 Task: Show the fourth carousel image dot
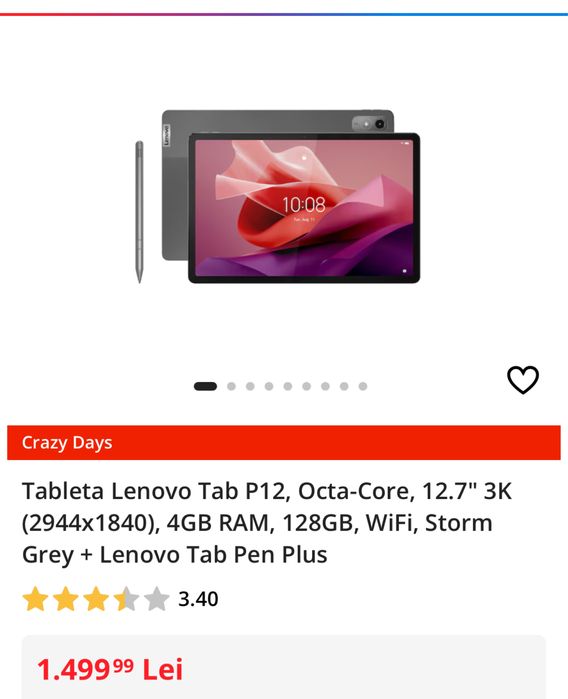click(269, 386)
